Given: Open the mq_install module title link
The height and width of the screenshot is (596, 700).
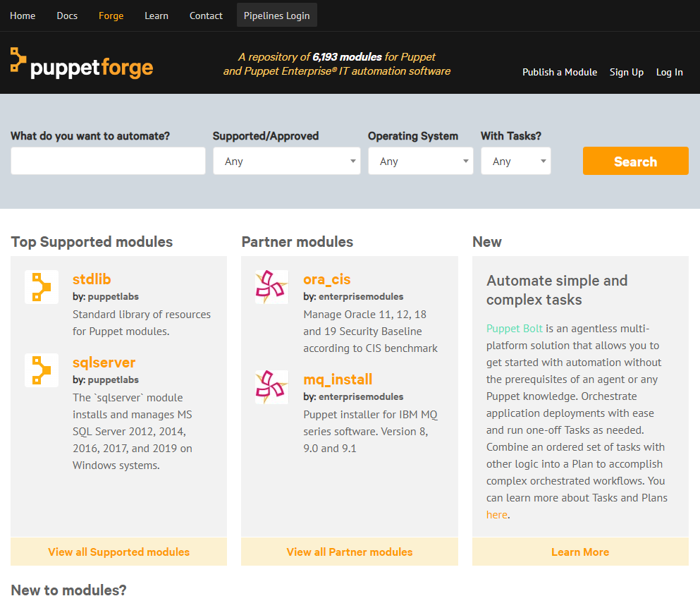Looking at the screenshot, I should click(338, 379).
